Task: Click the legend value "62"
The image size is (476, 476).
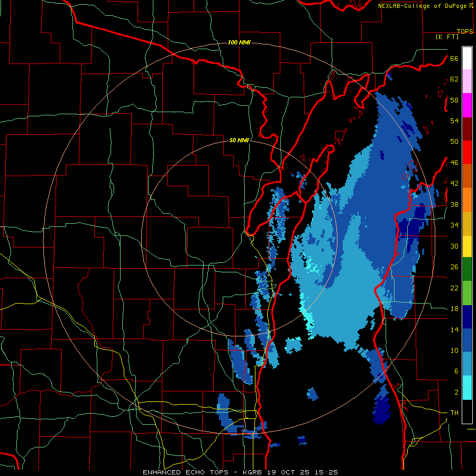Action: click(x=454, y=79)
